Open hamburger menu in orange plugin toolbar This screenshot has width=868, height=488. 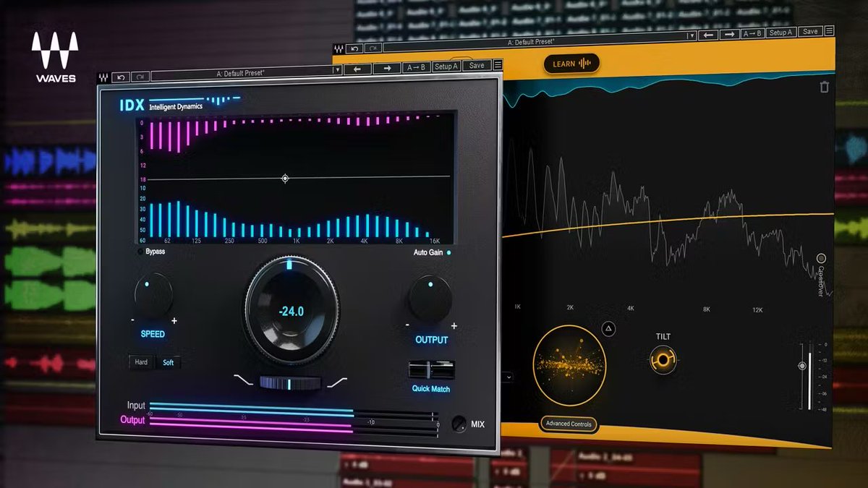[x=829, y=31]
